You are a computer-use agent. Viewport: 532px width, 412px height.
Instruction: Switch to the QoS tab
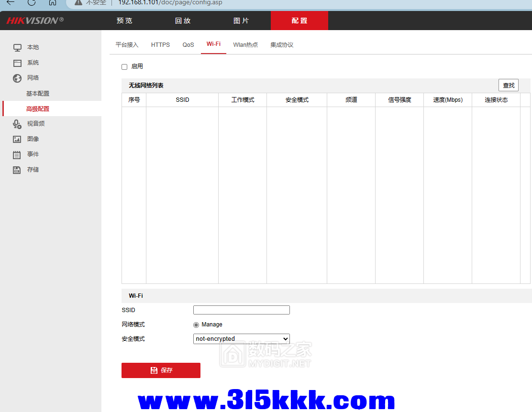coord(188,45)
